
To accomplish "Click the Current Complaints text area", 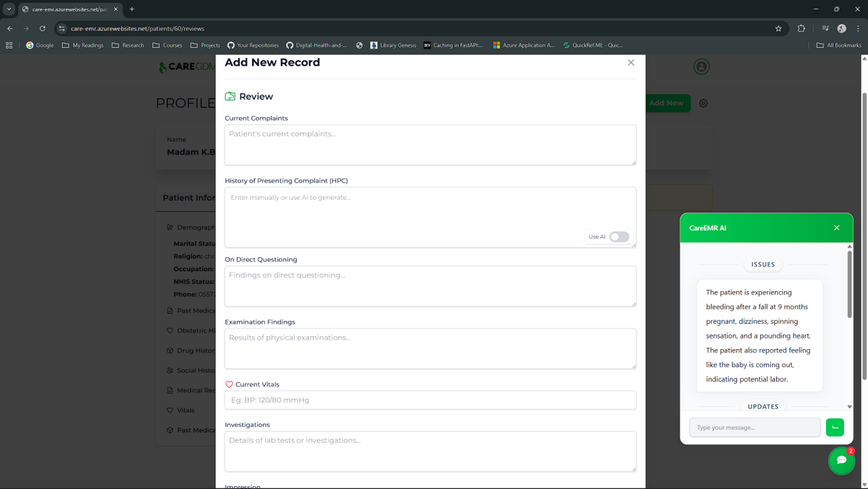I will [x=430, y=145].
